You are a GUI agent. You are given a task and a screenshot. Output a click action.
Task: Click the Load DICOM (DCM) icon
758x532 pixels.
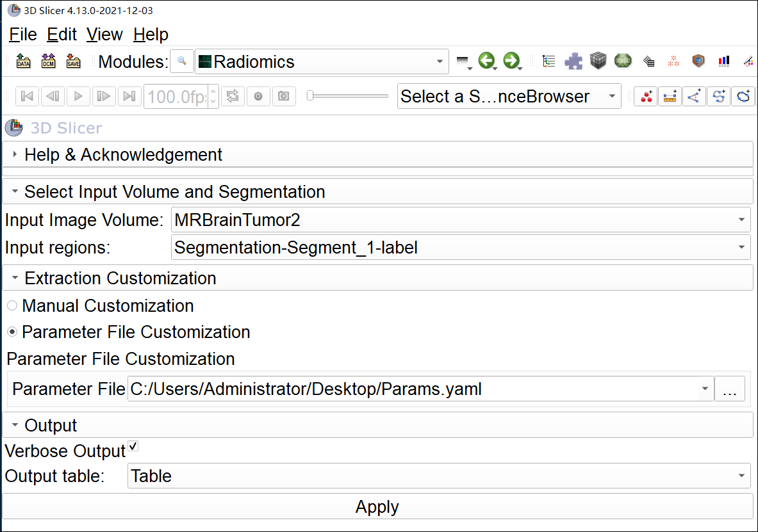click(x=48, y=61)
